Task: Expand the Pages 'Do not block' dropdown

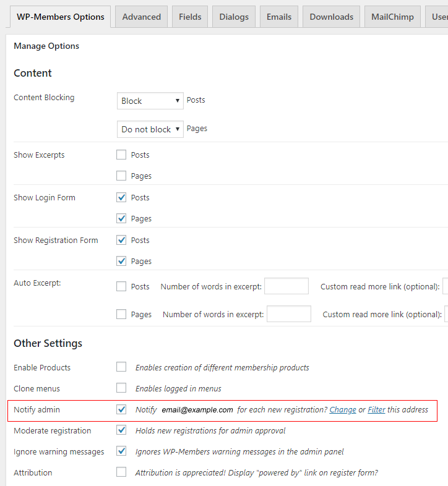Action: pyautogui.click(x=150, y=129)
